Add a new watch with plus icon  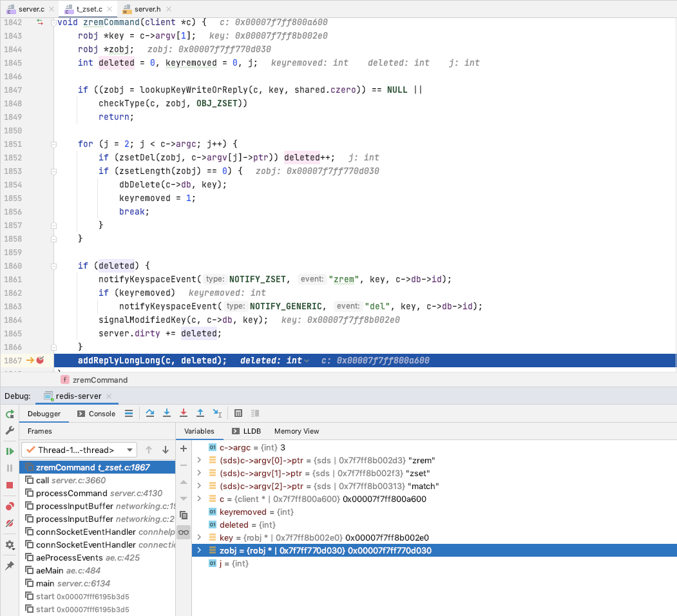pyautogui.click(x=184, y=448)
